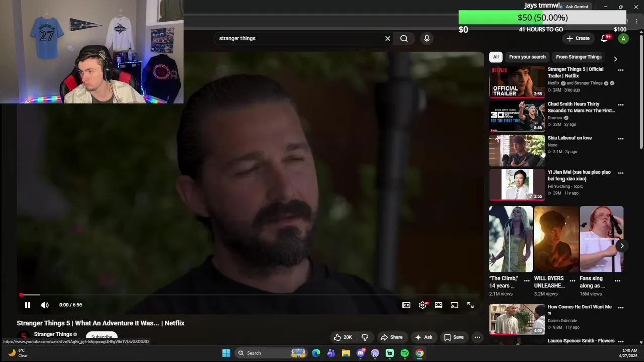
Task: Show next Shorts with arrow
Action: 622,246
